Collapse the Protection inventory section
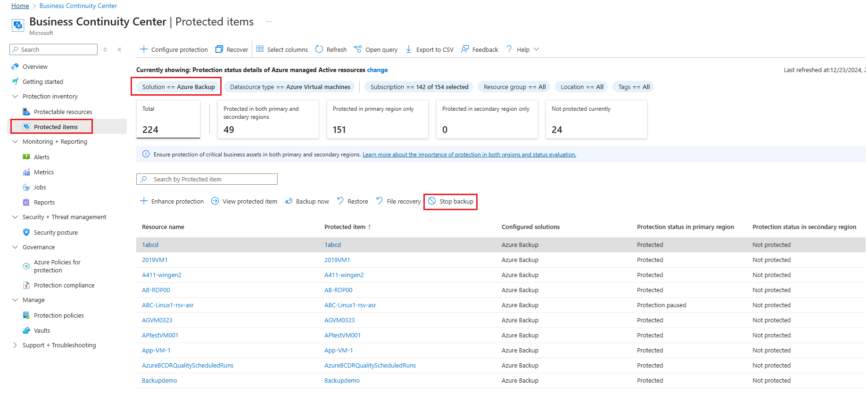 pos(15,97)
